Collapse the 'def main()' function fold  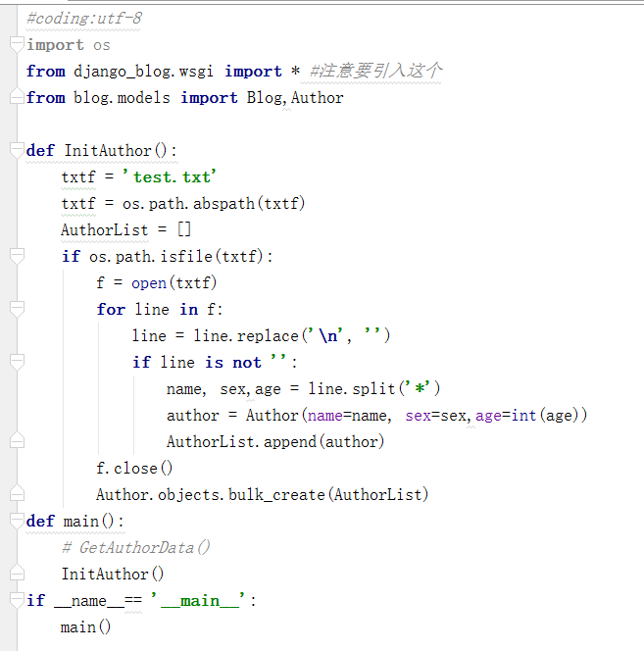coord(17,521)
